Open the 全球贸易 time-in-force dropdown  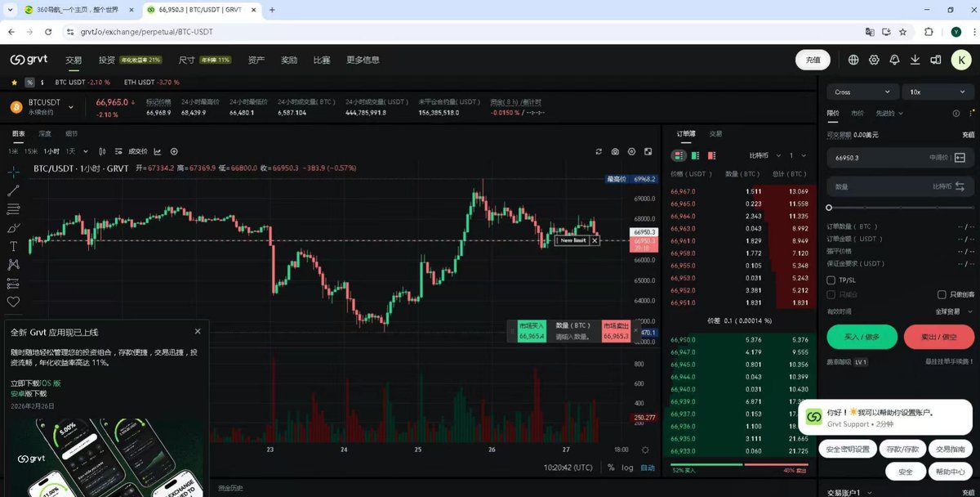tap(953, 311)
